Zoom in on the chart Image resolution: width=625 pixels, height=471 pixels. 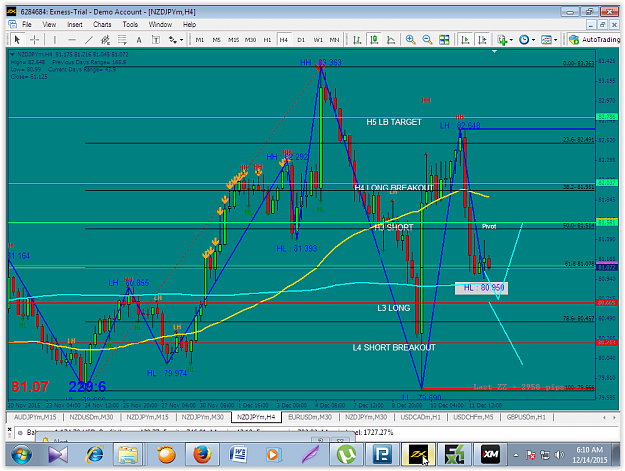[410, 39]
